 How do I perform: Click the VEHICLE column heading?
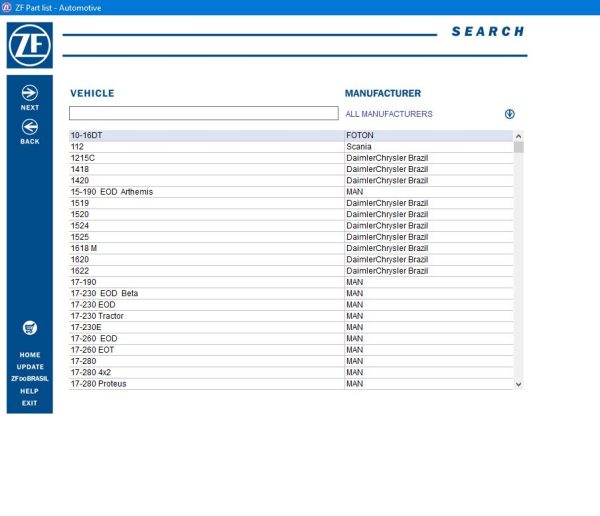92,93
